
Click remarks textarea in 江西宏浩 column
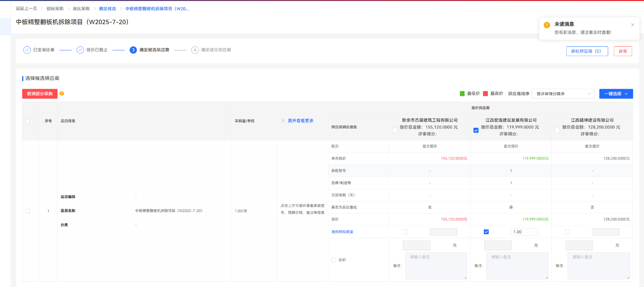point(518,266)
